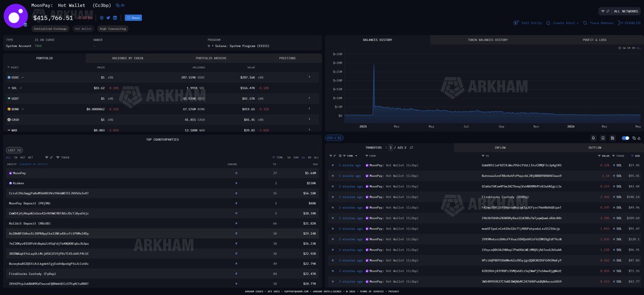Click the add-user icon next to wallet name

123,5
